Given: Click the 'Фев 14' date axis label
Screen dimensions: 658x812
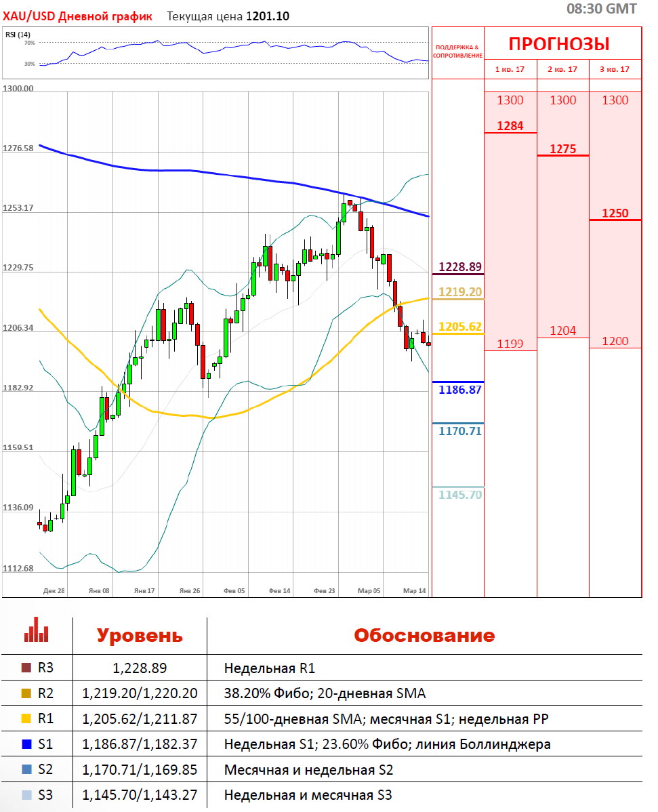Looking at the screenshot, I should tap(279, 591).
